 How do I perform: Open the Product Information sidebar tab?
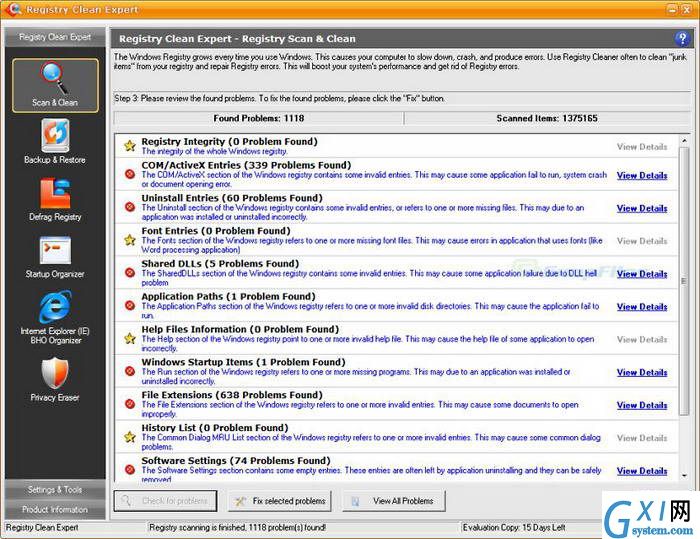point(55,510)
